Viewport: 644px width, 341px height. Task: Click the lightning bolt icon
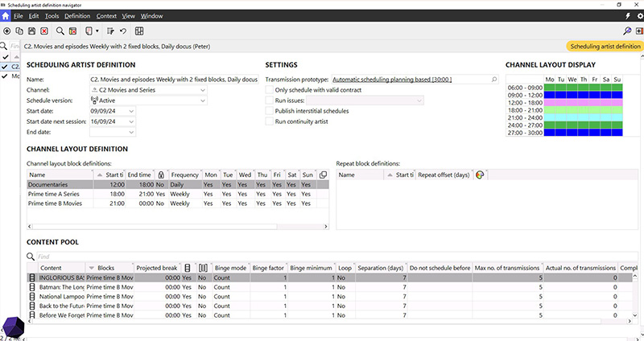[628, 16]
